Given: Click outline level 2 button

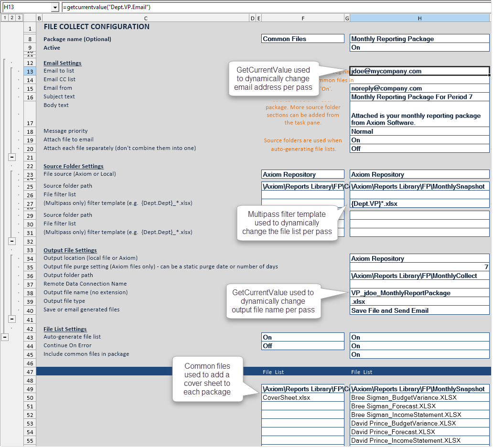Looking at the screenshot, I should coord(11,18).
